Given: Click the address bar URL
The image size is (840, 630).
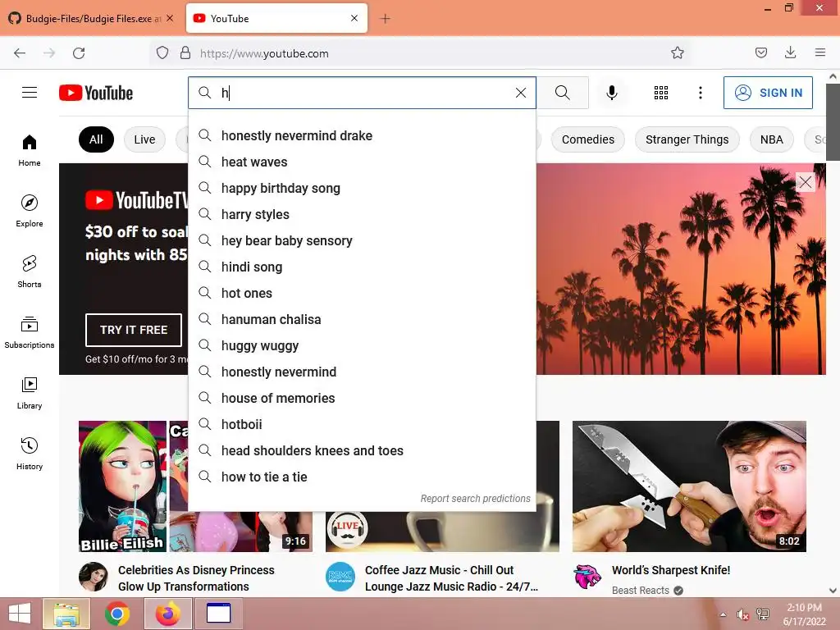Looking at the screenshot, I should click(x=264, y=53).
